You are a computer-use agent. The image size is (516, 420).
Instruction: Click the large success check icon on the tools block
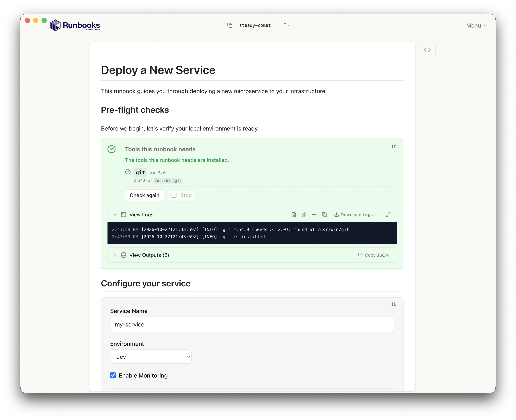(112, 149)
